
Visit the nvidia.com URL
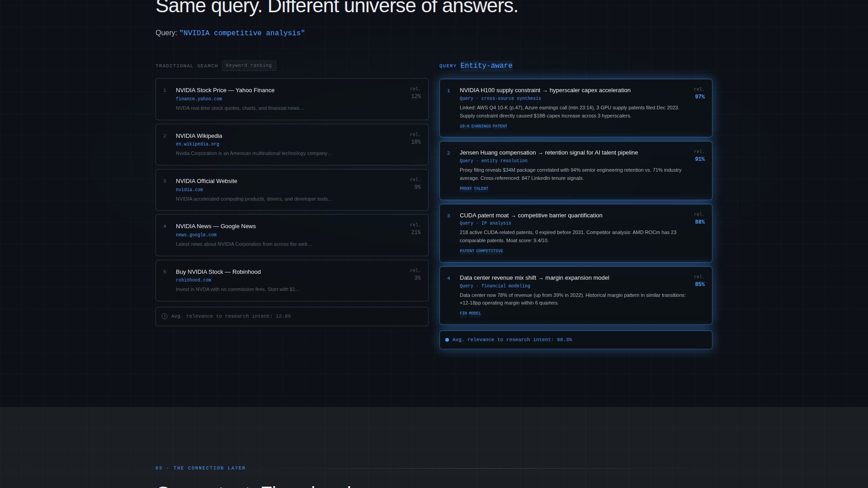[x=189, y=190]
